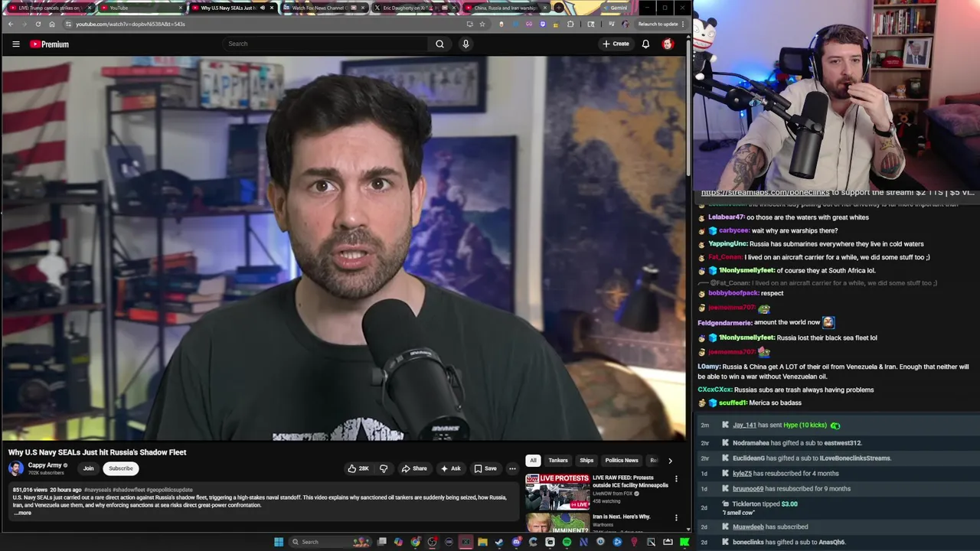Start voice search with the microphone icon
The width and height of the screenshot is (980, 551).
[x=465, y=44]
